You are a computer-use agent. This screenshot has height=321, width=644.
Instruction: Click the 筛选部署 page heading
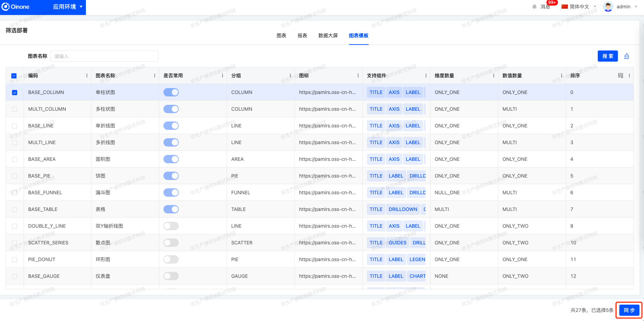17,30
